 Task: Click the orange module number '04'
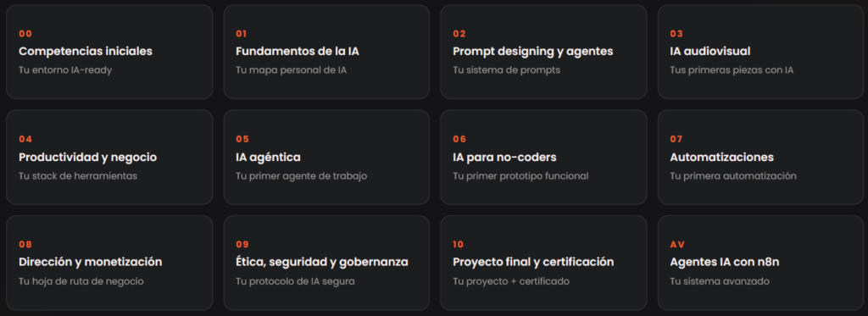click(x=25, y=139)
